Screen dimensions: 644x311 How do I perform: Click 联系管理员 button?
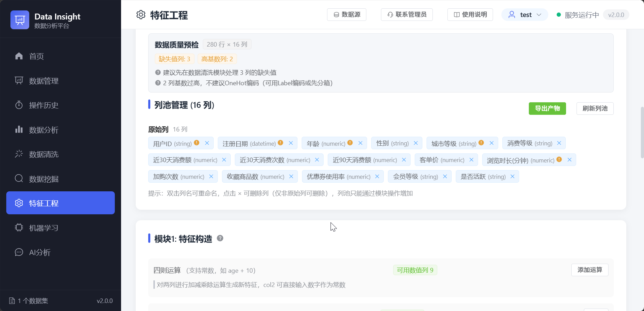407,15
